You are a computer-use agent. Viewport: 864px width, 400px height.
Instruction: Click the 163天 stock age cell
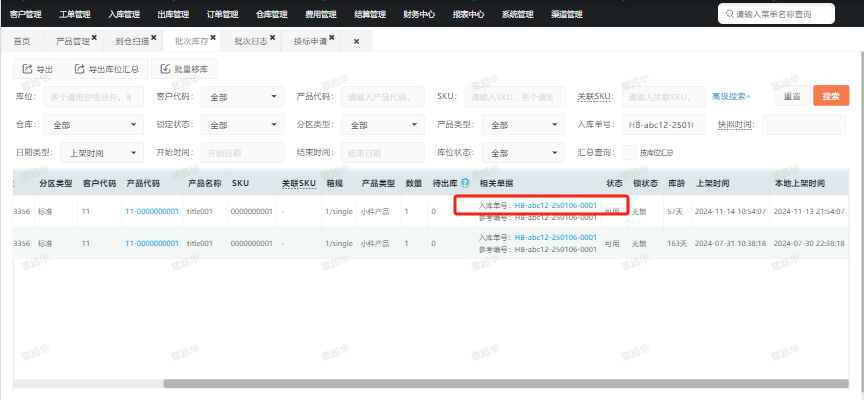point(677,243)
